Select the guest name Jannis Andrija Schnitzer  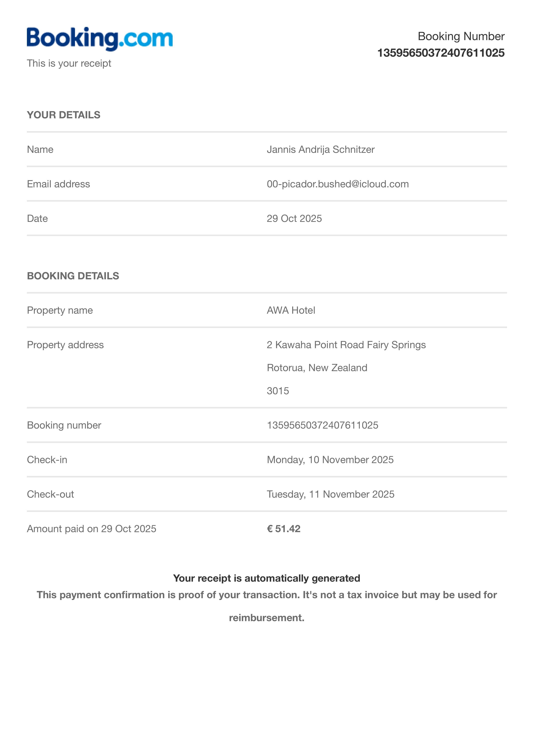(x=321, y=149)
